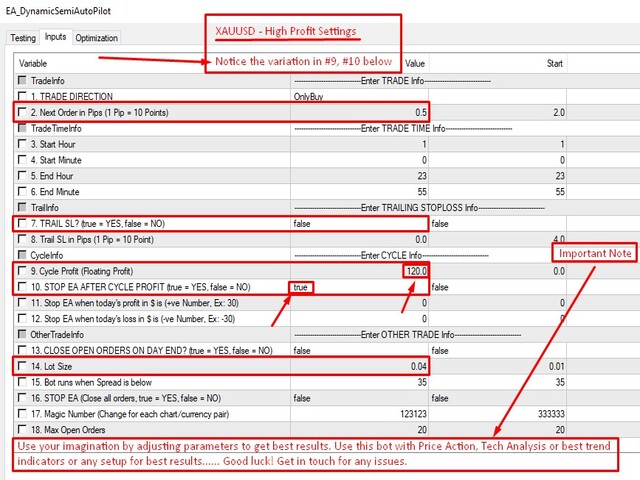Edit the End Hour value 23
Viewport: 640px width, 480px height.
pyautogui.click(x=360, y=176)
